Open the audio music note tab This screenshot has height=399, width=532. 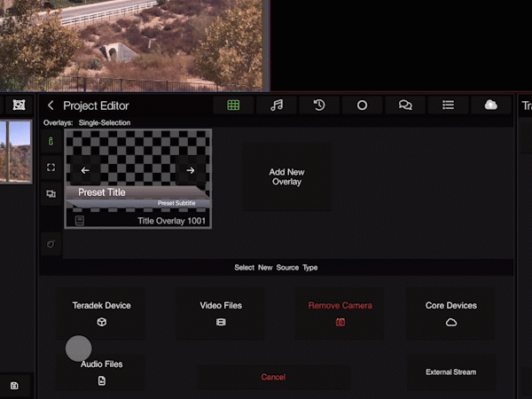pyautogui.click(x=277, y=105)
